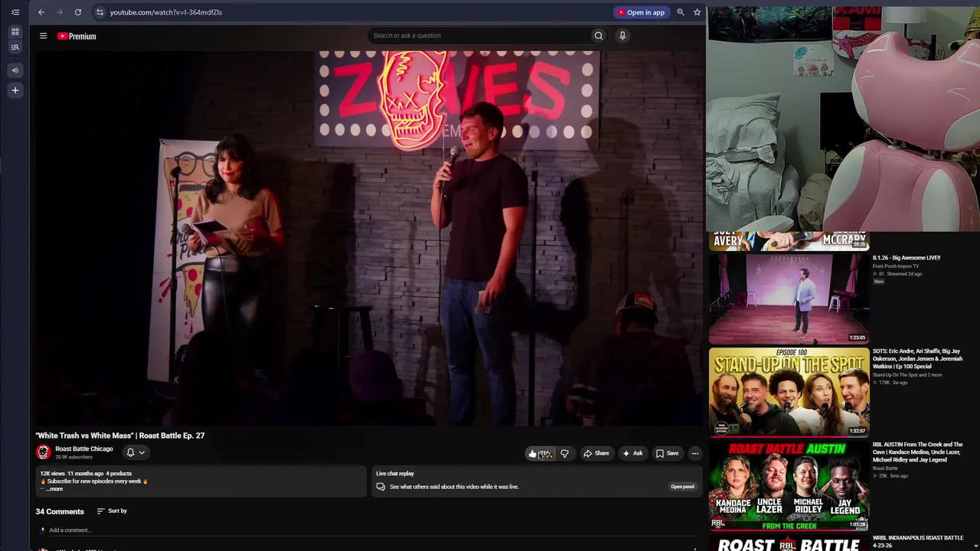This screenshot has height=551, width=980.
Task: Click the Open in app button
Action: (642, 12)
